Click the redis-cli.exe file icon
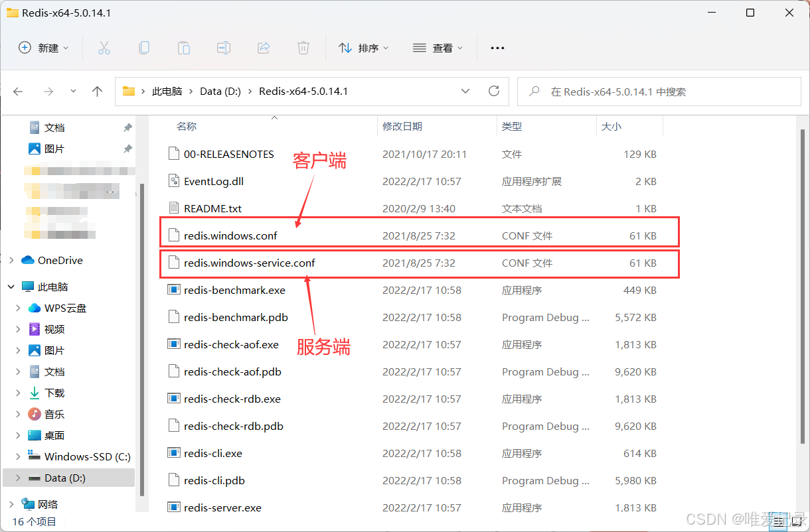The image size is (810, 532). (174, 453)
